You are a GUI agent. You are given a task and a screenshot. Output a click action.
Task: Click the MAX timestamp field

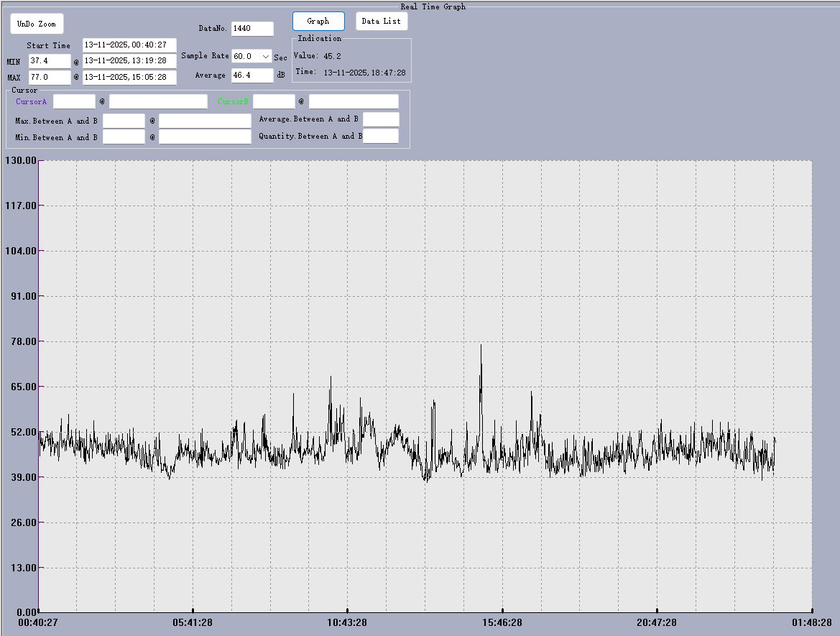click(129, 77)
